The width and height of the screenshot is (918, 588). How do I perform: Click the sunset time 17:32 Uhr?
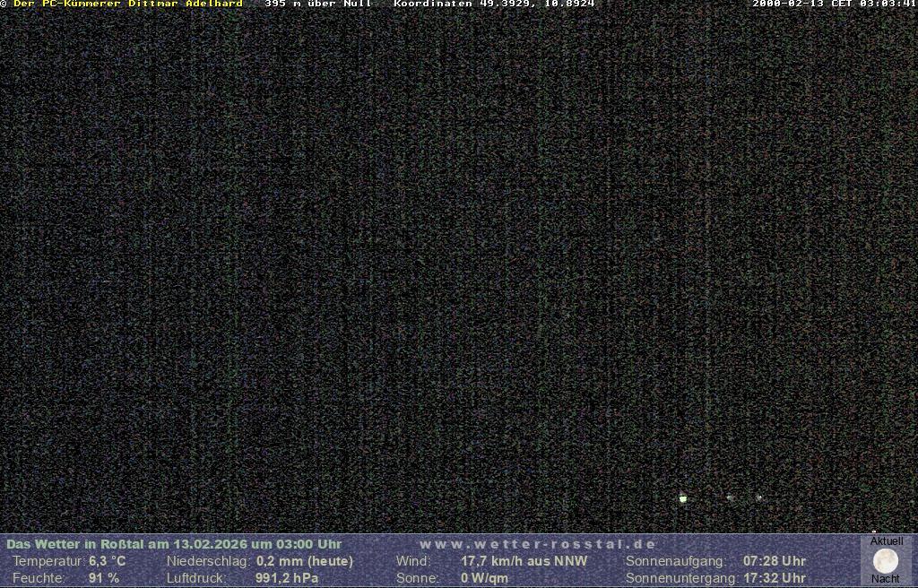click(774, 578)
